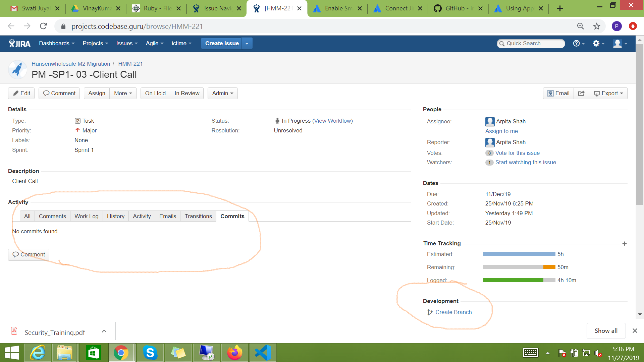Switch to the History tab
Image resolution: width=644 pixels, height=362 pixels.
click(x=116, y=216)
